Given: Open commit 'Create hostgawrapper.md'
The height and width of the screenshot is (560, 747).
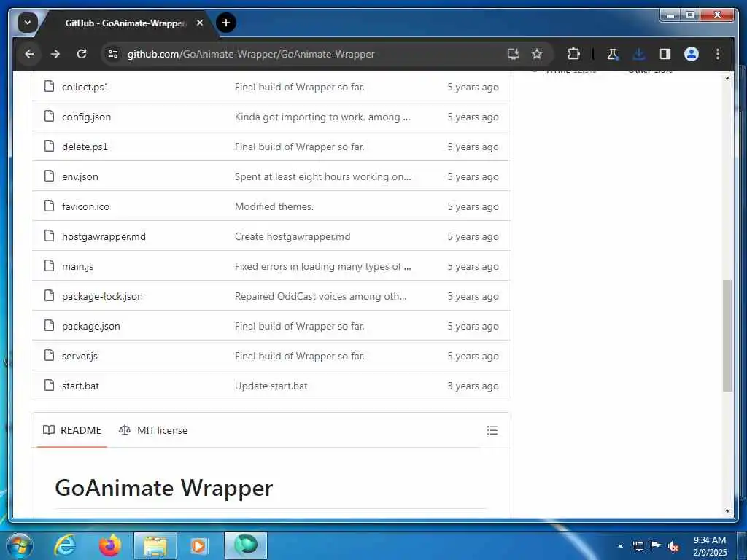Looking at the screenshot, I should tap(293, 237).
